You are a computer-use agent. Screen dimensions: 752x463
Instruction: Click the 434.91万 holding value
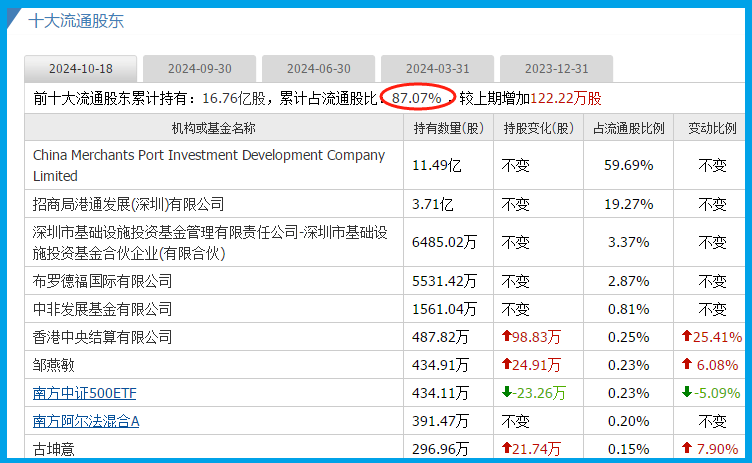tap(440, 365)
